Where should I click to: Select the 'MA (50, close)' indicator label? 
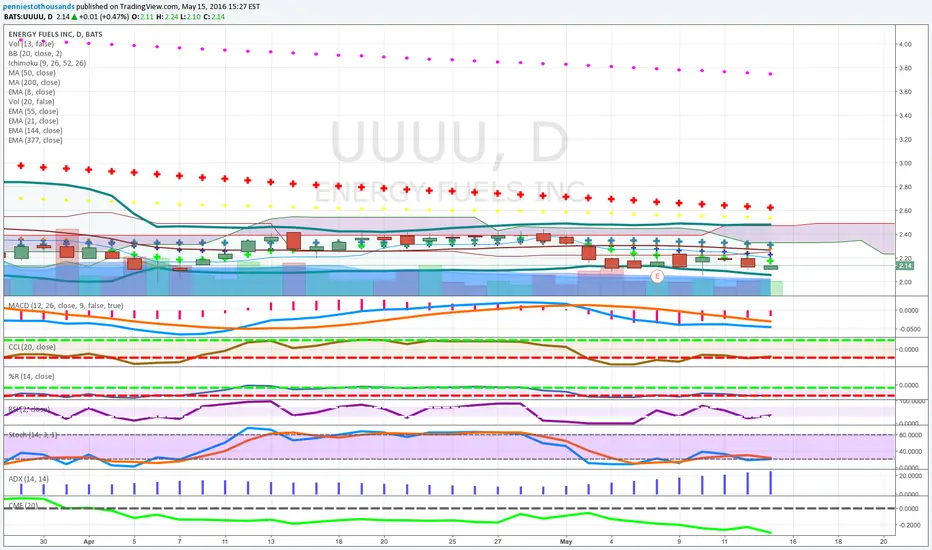[32, 73]
